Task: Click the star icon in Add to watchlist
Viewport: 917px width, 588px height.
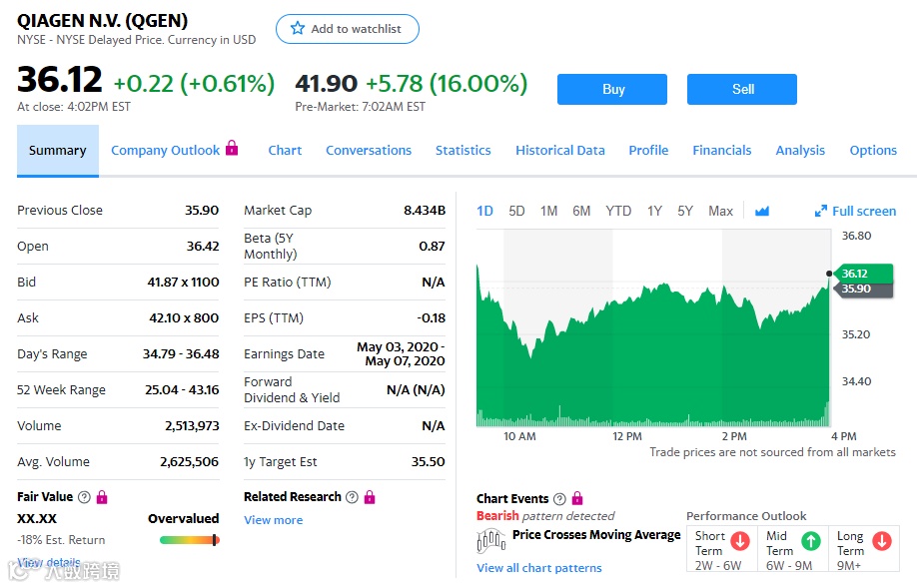Action: pos(298,28)
